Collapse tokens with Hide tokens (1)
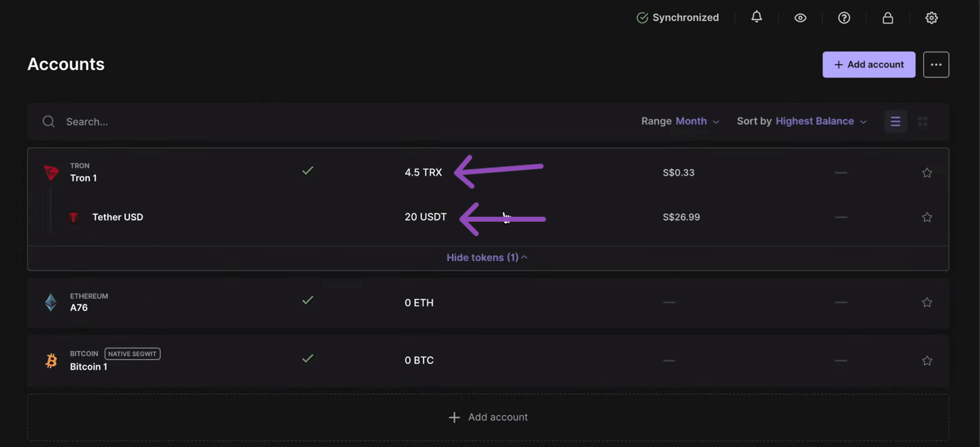The width and height of the screenshot is (980, 447). click(487, 257)
